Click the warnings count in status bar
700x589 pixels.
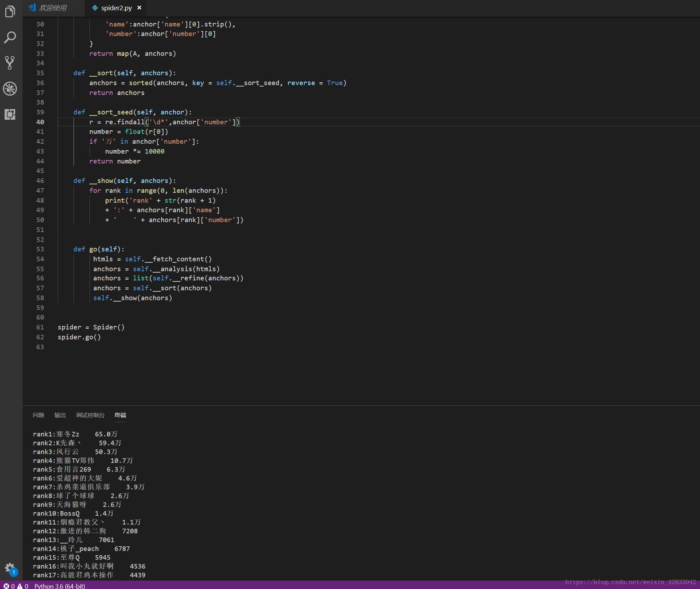pos(23,586)
